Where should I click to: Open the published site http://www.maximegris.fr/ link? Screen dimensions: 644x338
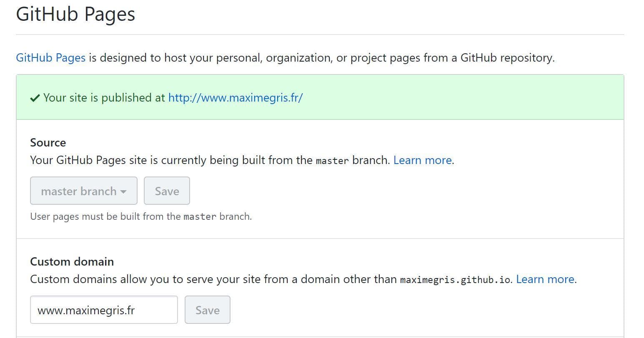[235, 97]
